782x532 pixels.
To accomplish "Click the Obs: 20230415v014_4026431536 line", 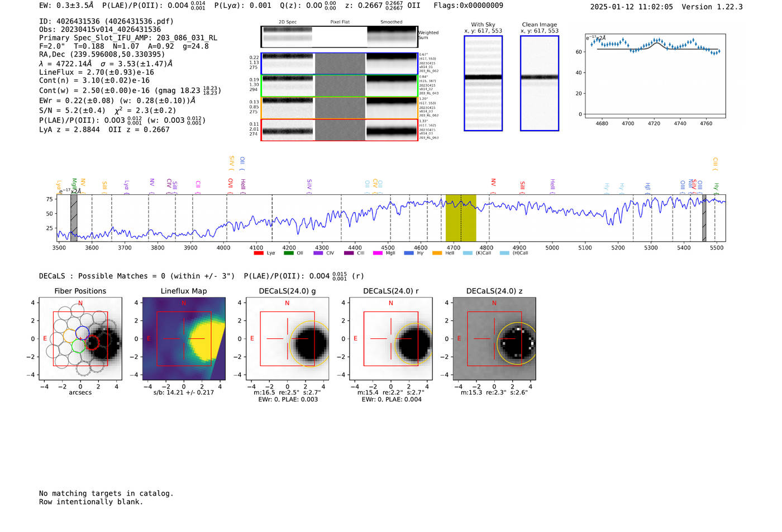I will (100, 30).
